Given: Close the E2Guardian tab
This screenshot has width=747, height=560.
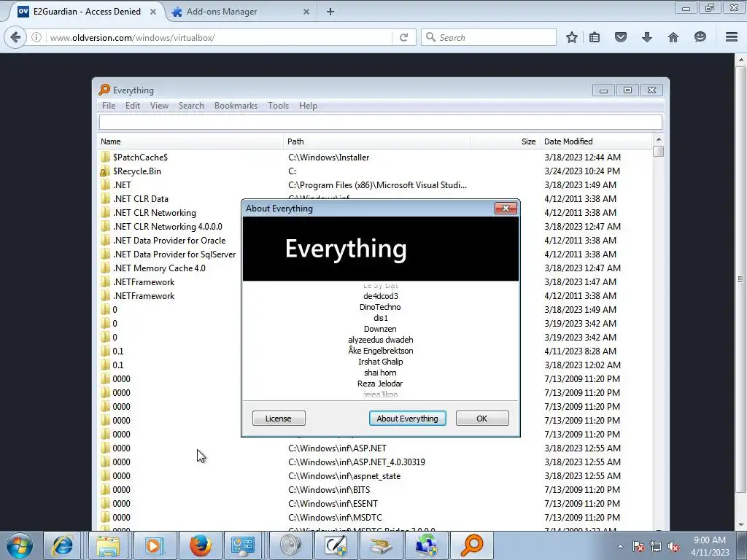Looking at the screenshot, I should click(153, 12).
